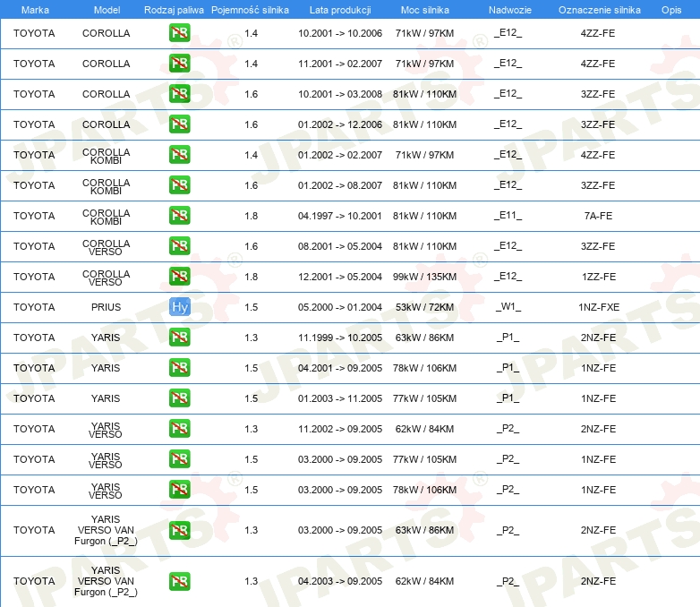Click petrol icon in Corolla Verso 1.6 row
The image size is (700, 607).
pos(179,245)
